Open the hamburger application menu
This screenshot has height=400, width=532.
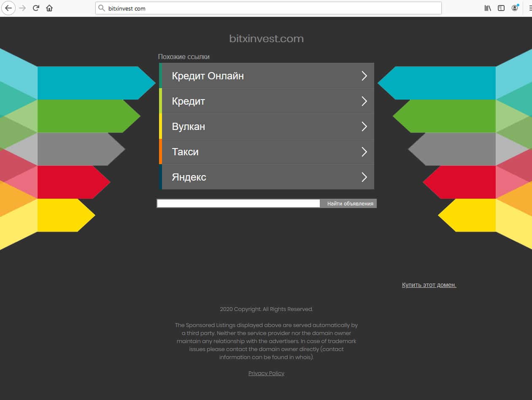pyautogui.click(x=529, y=8)
